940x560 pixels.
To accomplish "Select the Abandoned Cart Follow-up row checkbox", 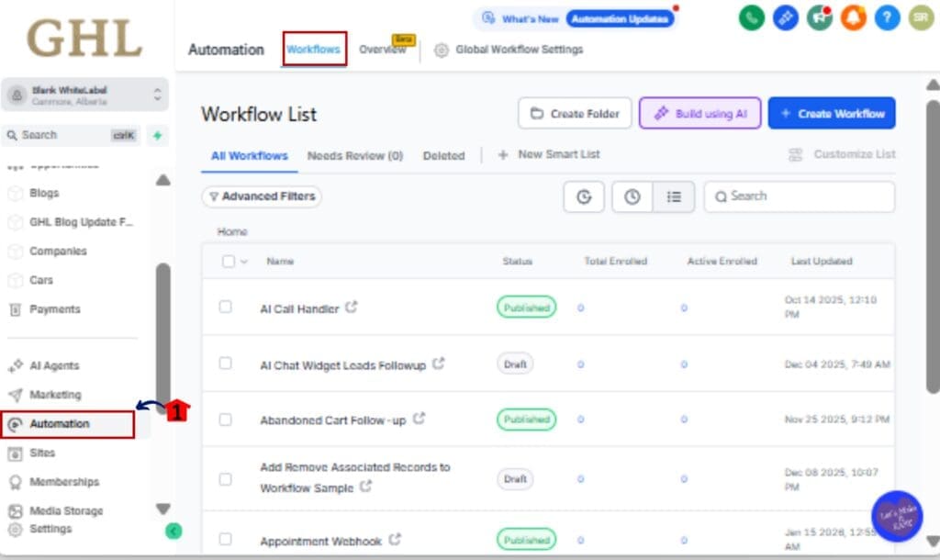I will (225, 420).
